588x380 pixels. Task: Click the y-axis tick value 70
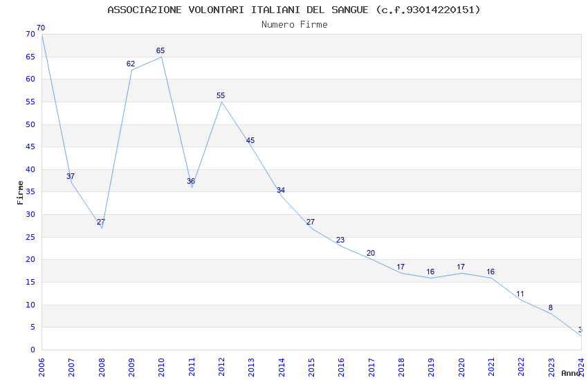pos(30,34)
